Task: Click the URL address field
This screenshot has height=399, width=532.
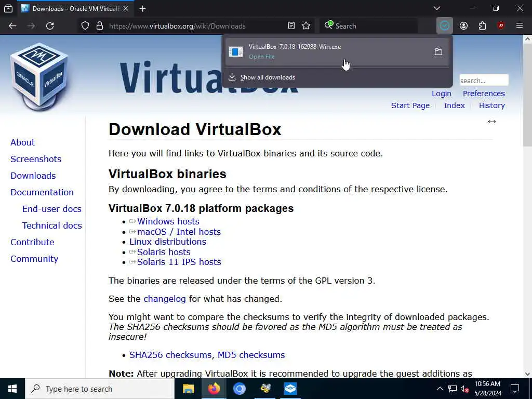Action: (197, 26)
